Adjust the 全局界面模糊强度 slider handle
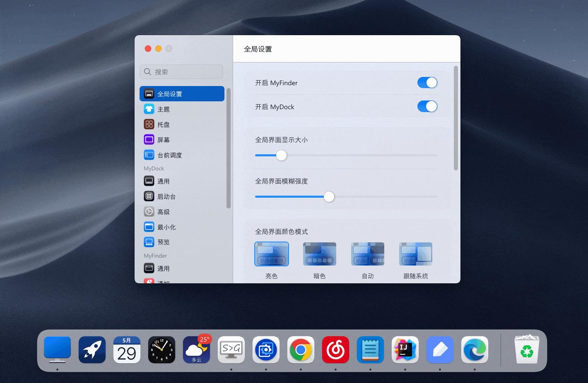The height and width of the screenshot is (383, 588). 329,197
